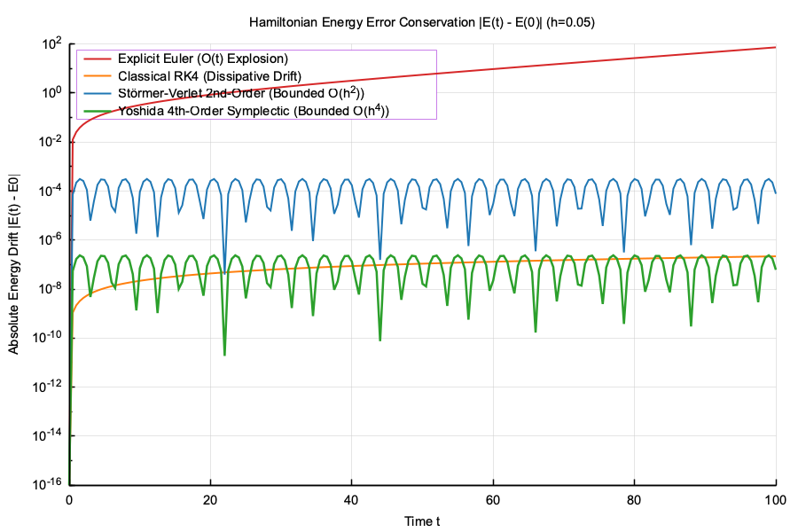Click the x-axis tick label 40

(351, 500)
